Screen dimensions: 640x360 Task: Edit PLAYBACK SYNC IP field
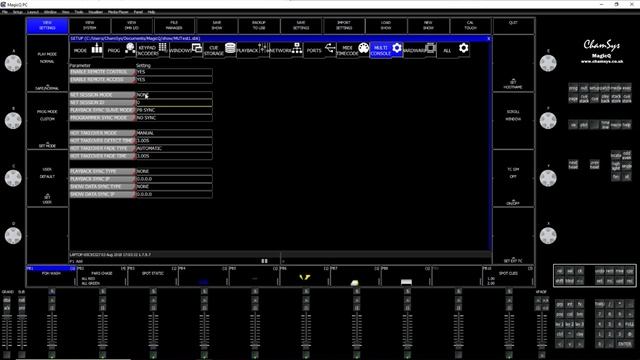(x=174, y=179)
